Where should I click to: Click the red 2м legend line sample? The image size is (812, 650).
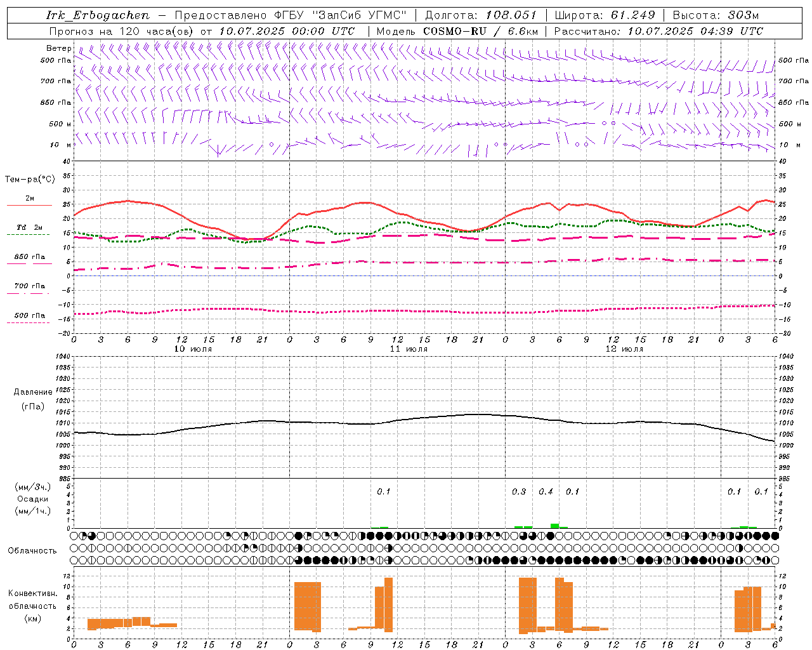tap(29, 206)
